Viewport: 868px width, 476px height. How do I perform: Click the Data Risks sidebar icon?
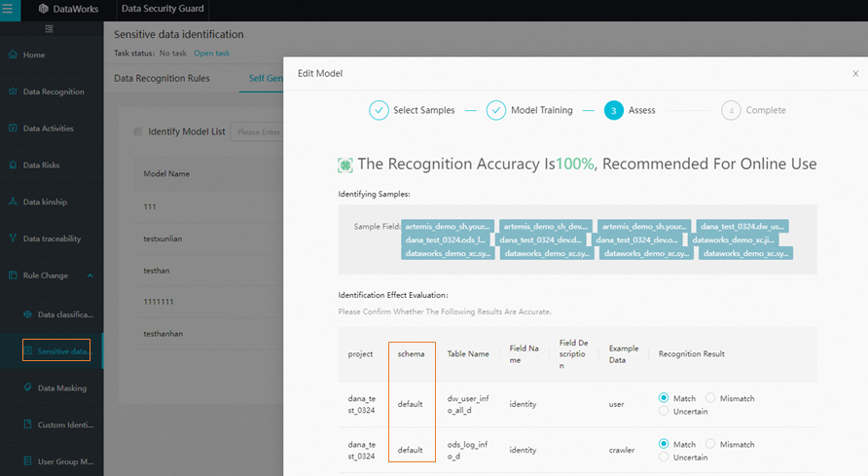point(13,165)
